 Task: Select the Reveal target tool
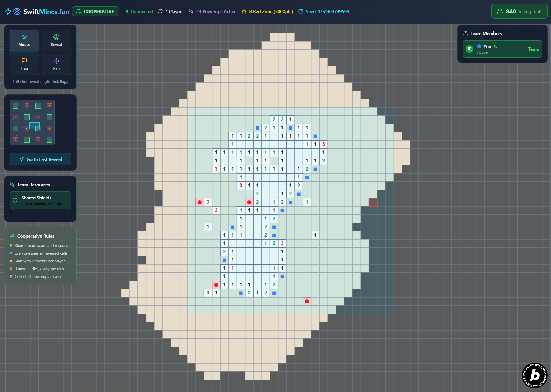tap(56, 41)
